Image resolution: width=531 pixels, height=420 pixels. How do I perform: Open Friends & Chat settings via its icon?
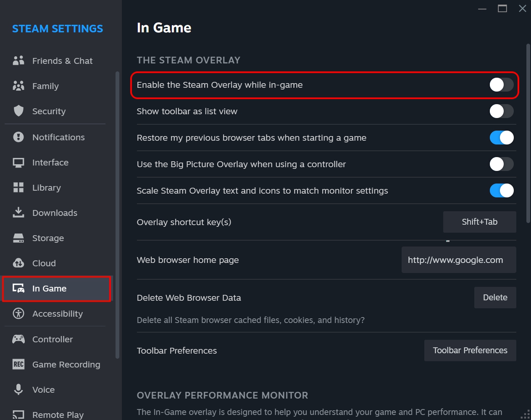tap(18, 60)
